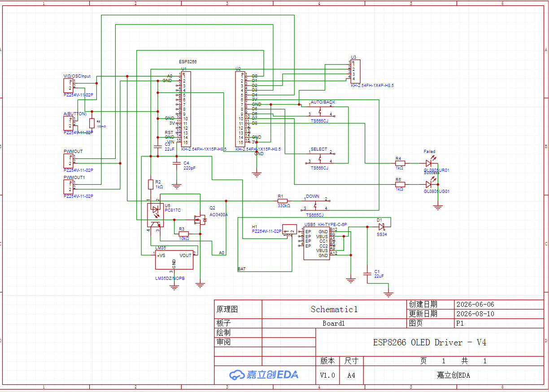This screenshot has height=392, width=549.
Task: Select the V/Ω/OSCInput connector symbol
Action: (68, 86)
